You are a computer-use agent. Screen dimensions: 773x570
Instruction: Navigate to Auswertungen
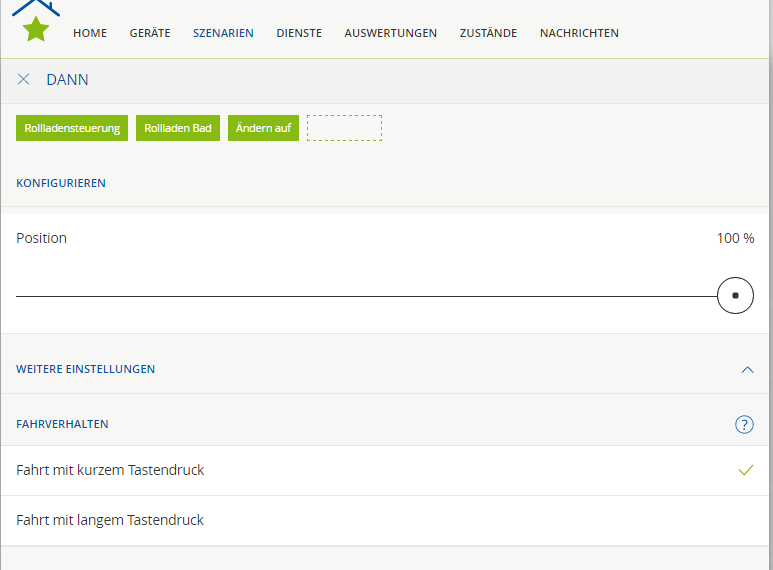point(390,33)
